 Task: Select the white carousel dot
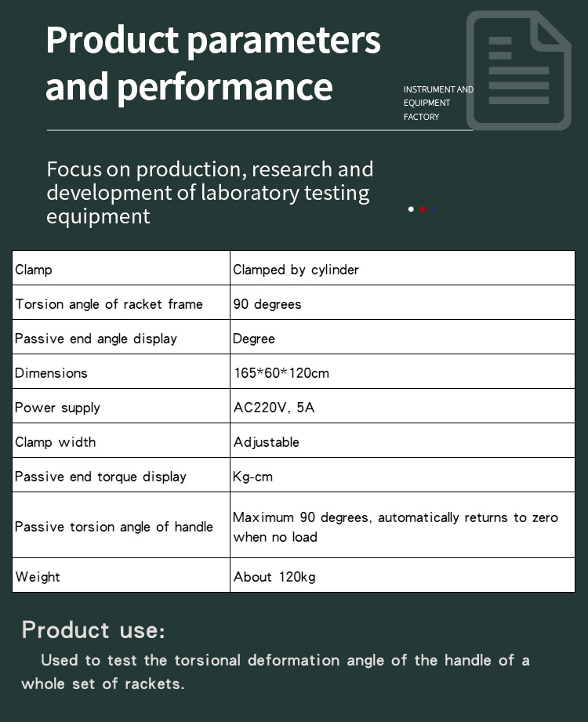411,209
